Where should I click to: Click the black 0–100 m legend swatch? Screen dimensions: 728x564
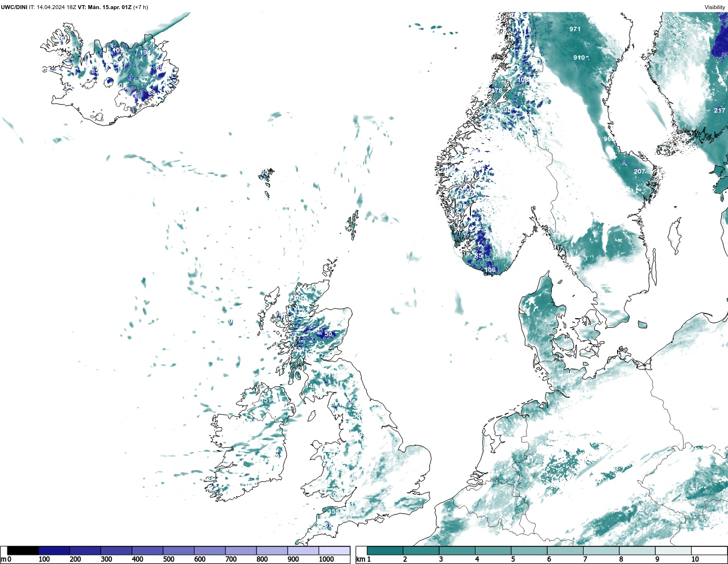23,550
